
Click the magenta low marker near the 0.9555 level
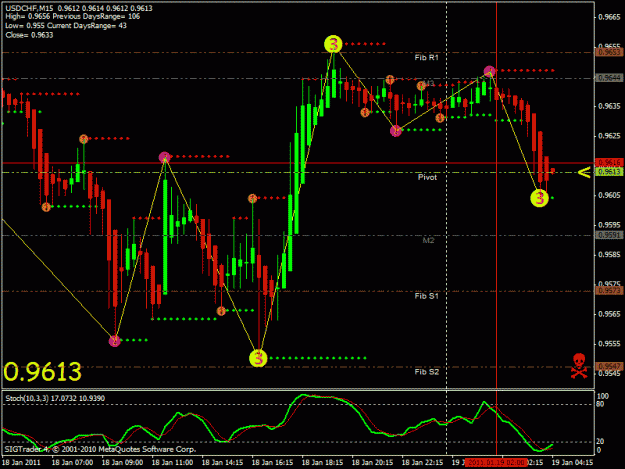coord(114,341)
